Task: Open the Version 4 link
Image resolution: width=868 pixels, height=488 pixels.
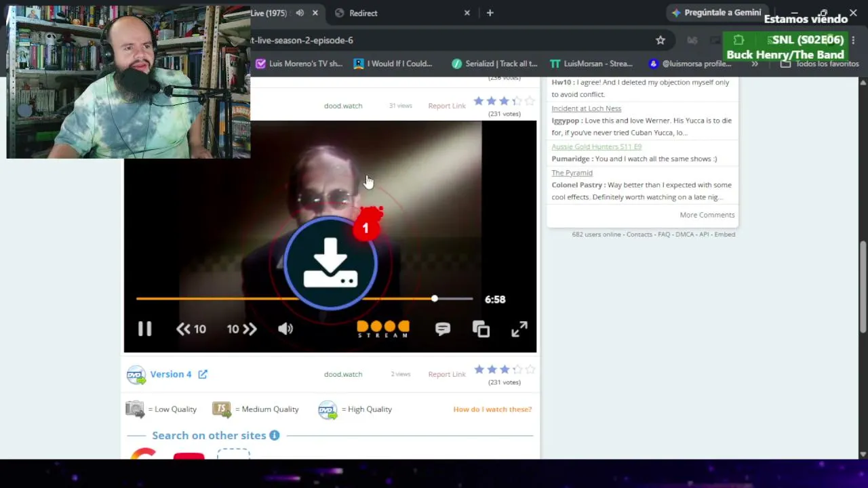Action: (x=171, y=374)
